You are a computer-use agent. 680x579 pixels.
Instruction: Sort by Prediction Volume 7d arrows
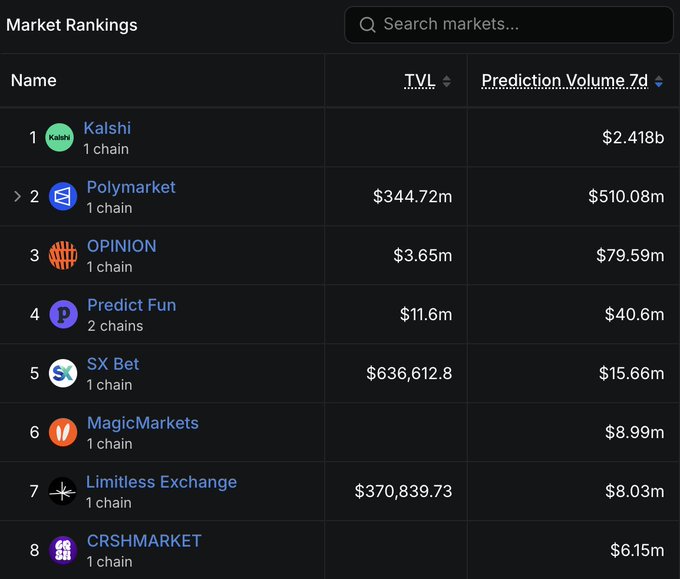point(659,81)
